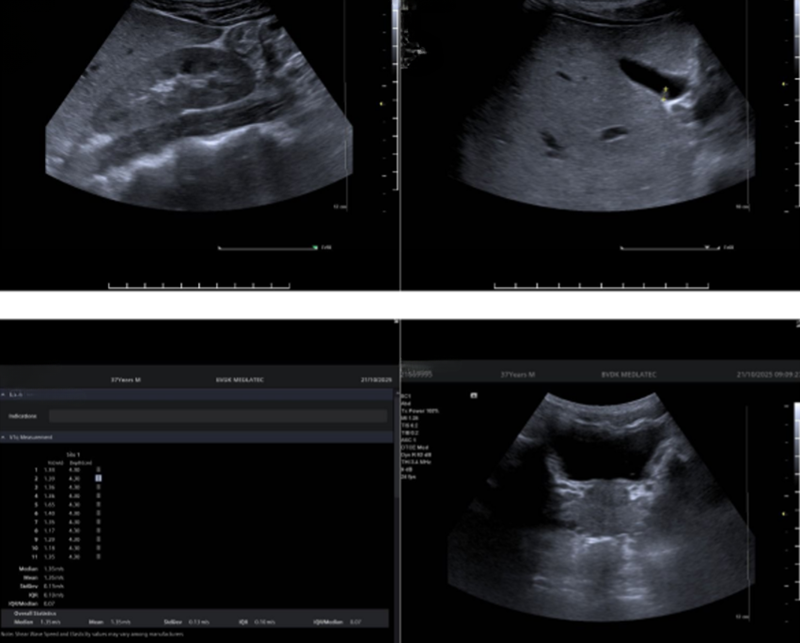Toggle the checkbox for measurement row 7
800x643 pixels.
coord(98,522)
